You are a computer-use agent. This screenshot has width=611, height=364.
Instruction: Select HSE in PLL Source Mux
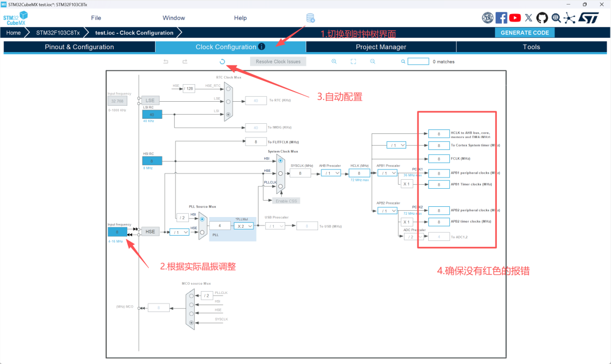(x=202, y=232)
